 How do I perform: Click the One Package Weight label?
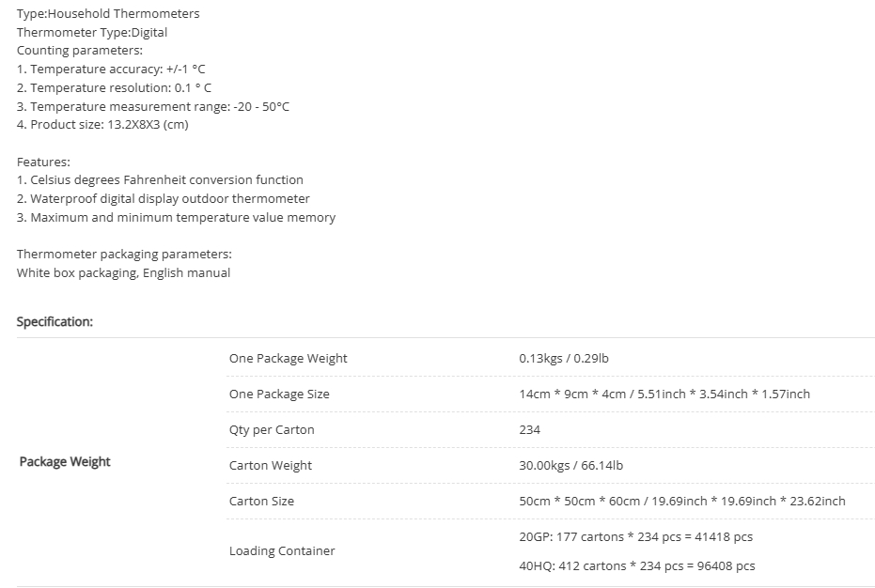coord(288,358)
